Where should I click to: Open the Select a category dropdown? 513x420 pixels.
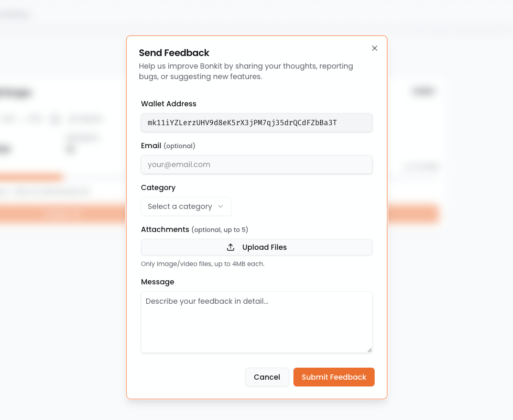186,206
